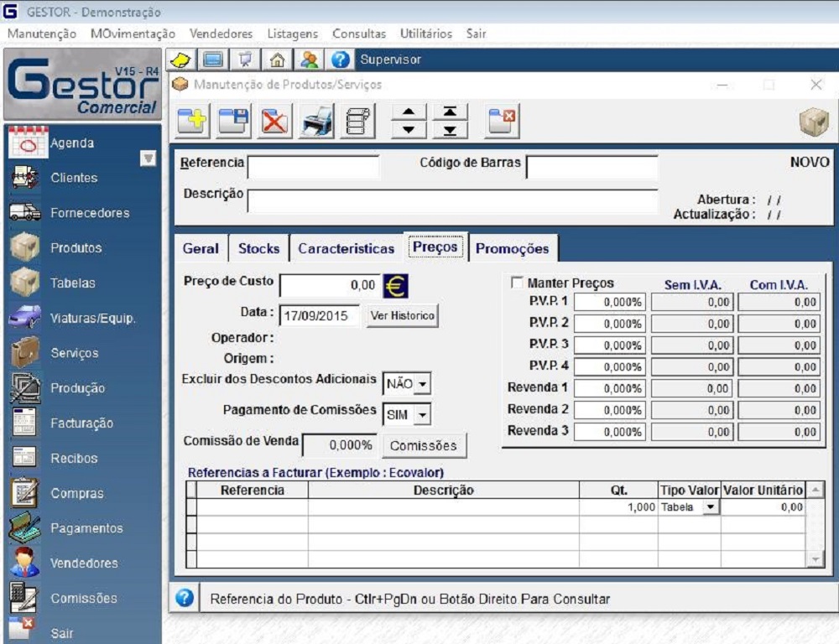
Task: Click the euro currency icon
Action: (395, 285)
